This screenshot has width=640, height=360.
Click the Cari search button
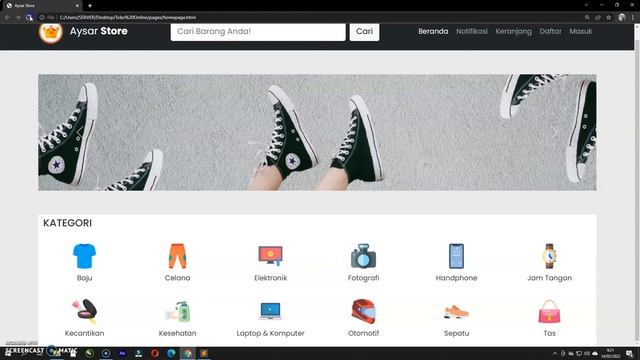point(364,31)
